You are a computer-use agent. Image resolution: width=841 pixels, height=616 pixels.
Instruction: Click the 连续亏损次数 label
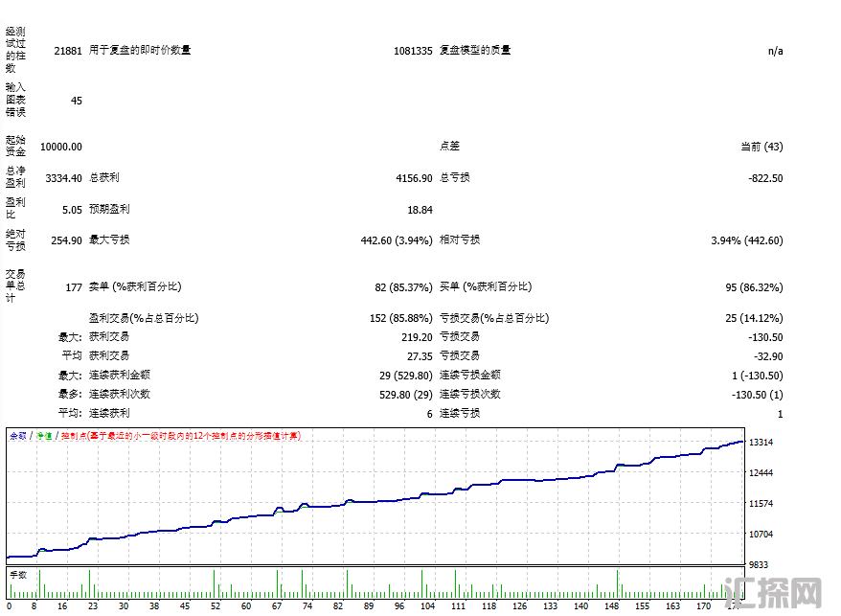coord(470,395)
